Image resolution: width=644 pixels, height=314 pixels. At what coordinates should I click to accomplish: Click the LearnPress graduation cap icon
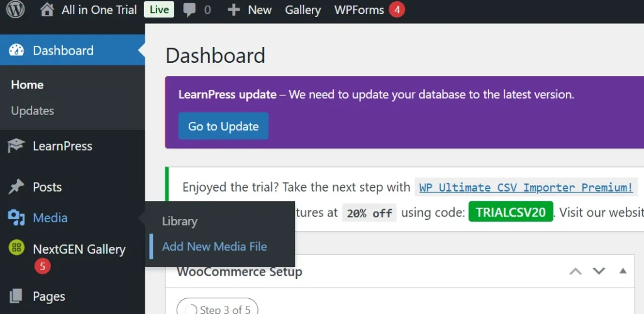click(16, 146)
